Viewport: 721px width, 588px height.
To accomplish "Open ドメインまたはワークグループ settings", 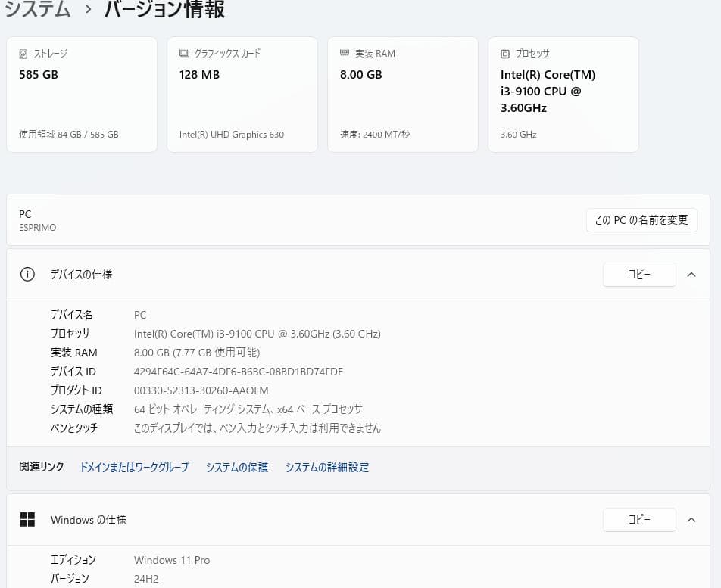I will pyautogui.click(x=134, y=467).
